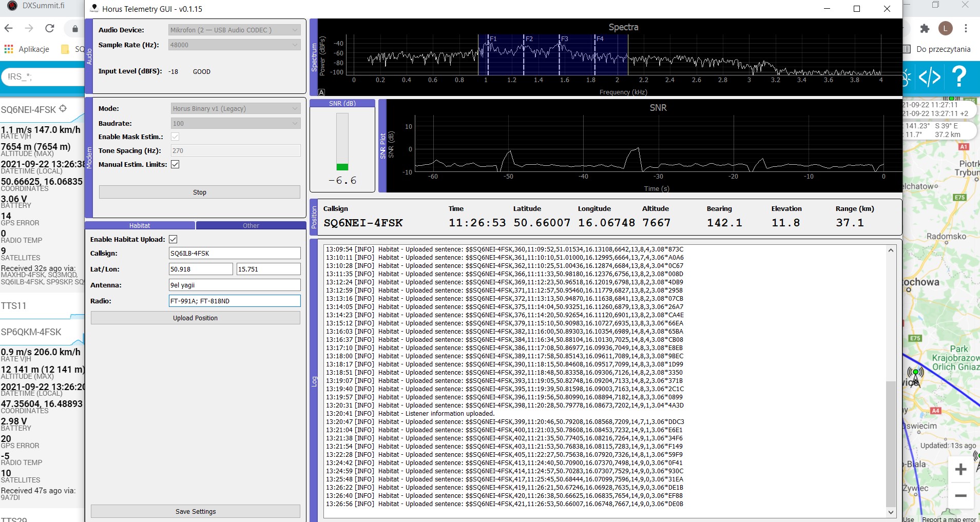
Task: Open the question mark help icon
Action: [958, 77]
